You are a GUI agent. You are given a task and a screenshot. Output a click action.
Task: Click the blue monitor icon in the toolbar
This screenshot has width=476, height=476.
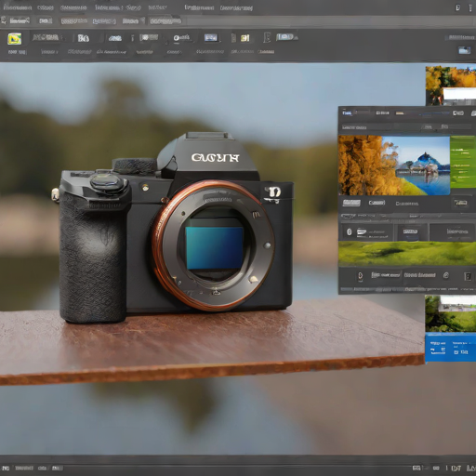[x=211, y=37]
